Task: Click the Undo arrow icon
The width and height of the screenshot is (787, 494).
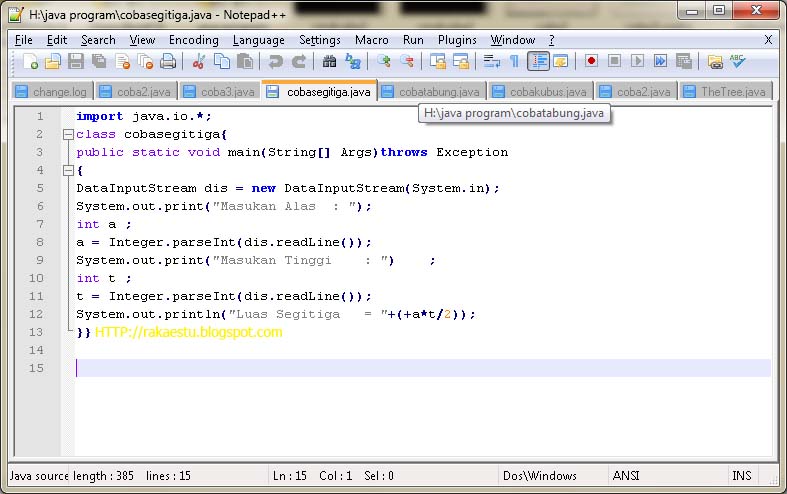Action: click(275, 61)
